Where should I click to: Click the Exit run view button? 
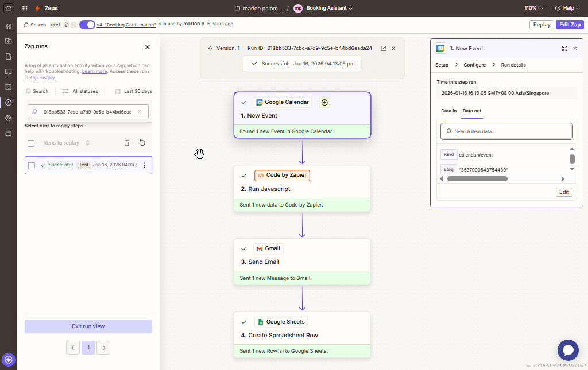tap(88, 326)
